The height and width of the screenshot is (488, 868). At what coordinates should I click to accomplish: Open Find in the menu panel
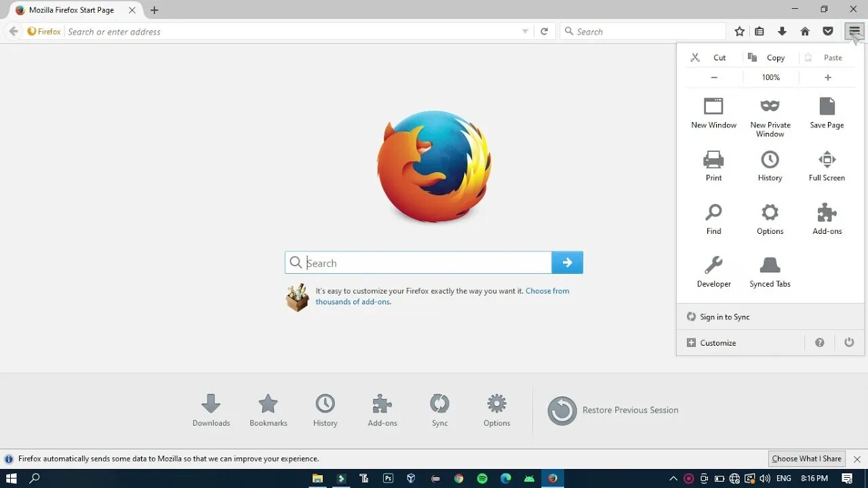[713, 219]
